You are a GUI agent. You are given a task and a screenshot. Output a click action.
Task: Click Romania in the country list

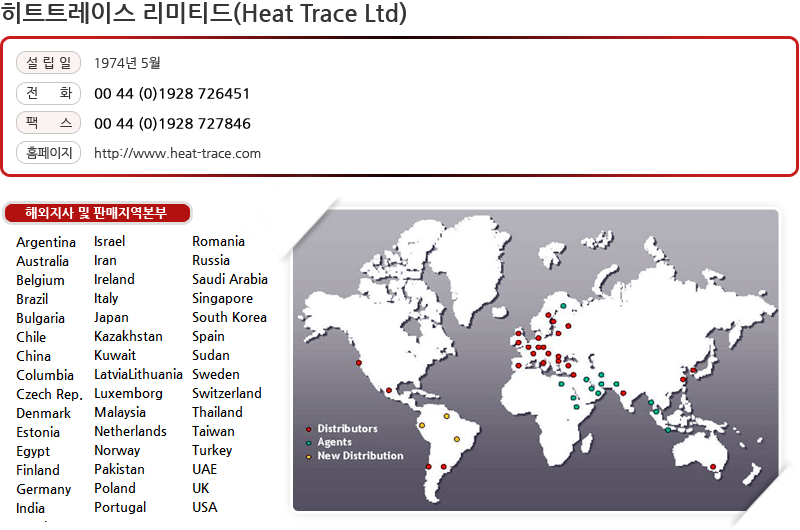218,241
